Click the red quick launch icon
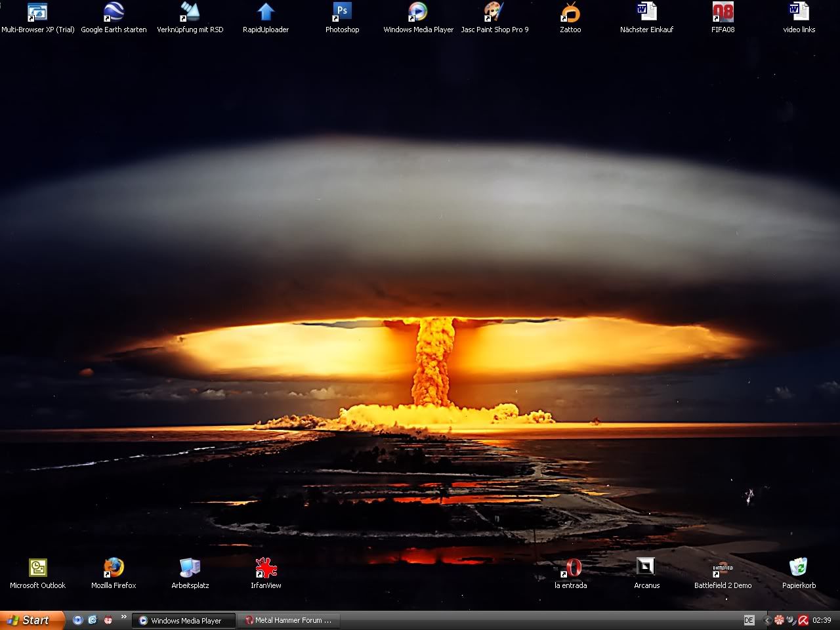 (x=108, y=620)
